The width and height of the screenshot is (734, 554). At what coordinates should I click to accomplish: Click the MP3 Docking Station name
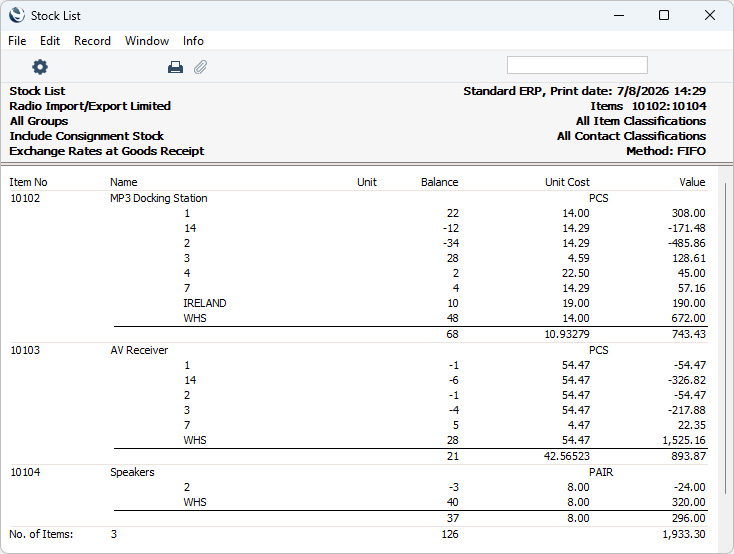pos(159,198)
